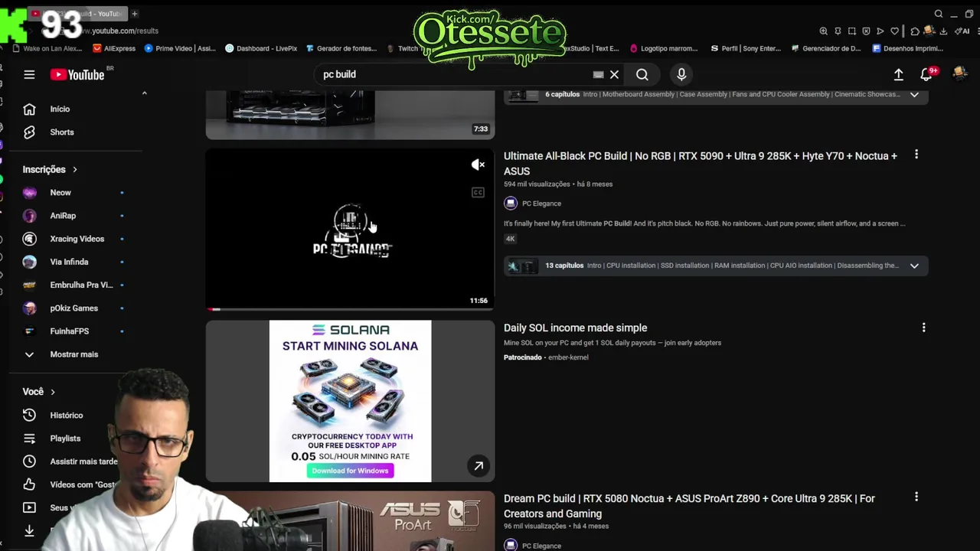Click the downloads arrow icon in sidebar
980x551 pixels.
coord(29,530)
